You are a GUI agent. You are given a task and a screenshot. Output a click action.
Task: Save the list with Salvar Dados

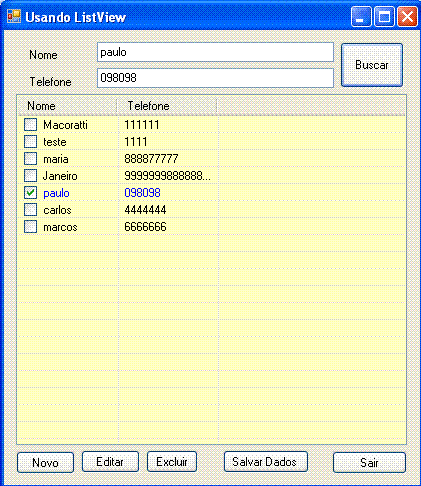coord(265,462)
